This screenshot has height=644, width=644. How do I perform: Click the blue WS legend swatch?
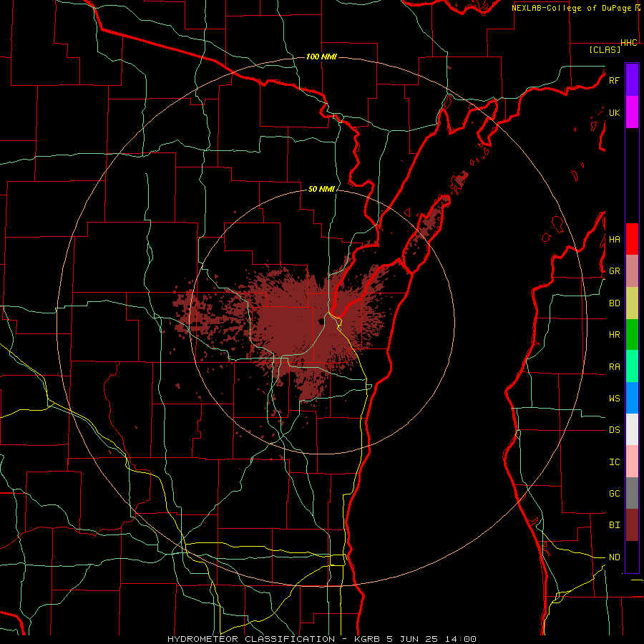pyautogui.click(x=632, y=398)
